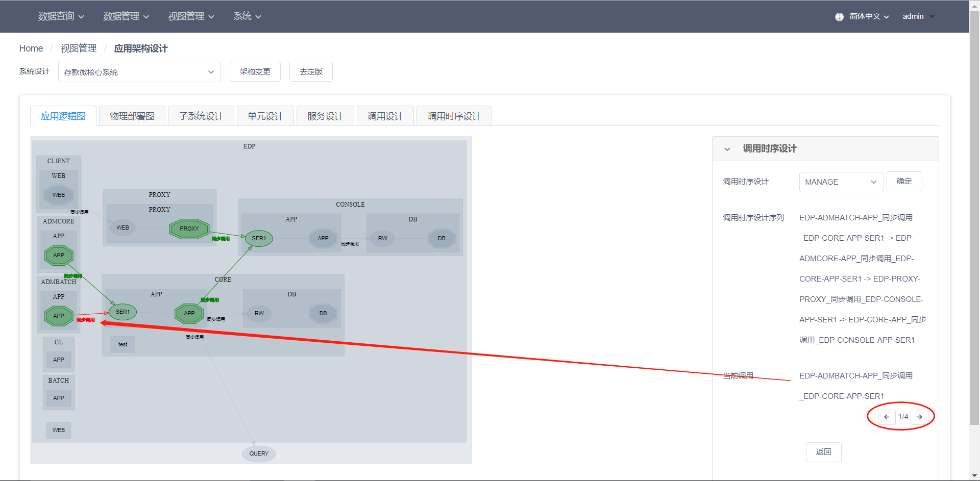The image size is (980, 481).
Task: Select the CORE APP octagon node
Action: click(189, 313)
